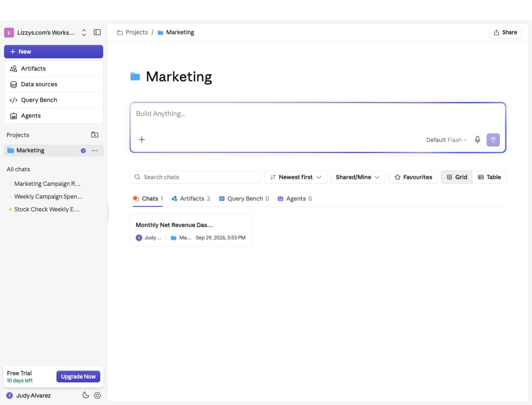Click Free Trial 10 days left text

click(x=20, y=377)
